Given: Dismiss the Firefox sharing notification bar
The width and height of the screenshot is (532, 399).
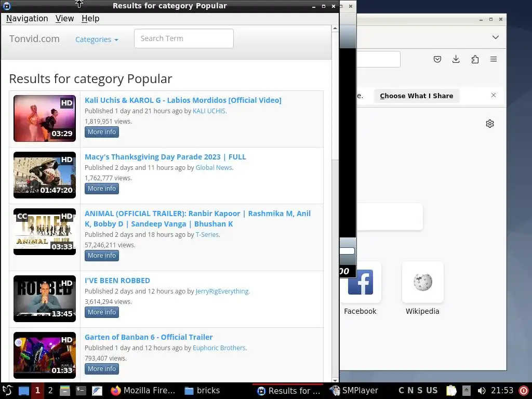Looking at the screenshot, I should pos(494,96).
